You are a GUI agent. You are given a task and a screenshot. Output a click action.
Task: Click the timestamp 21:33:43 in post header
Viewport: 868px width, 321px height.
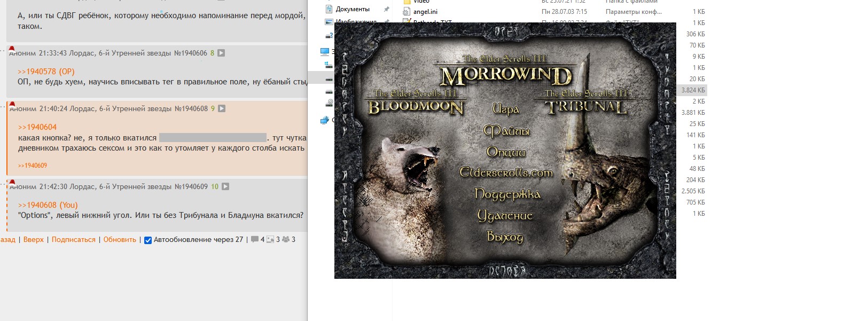53,53
